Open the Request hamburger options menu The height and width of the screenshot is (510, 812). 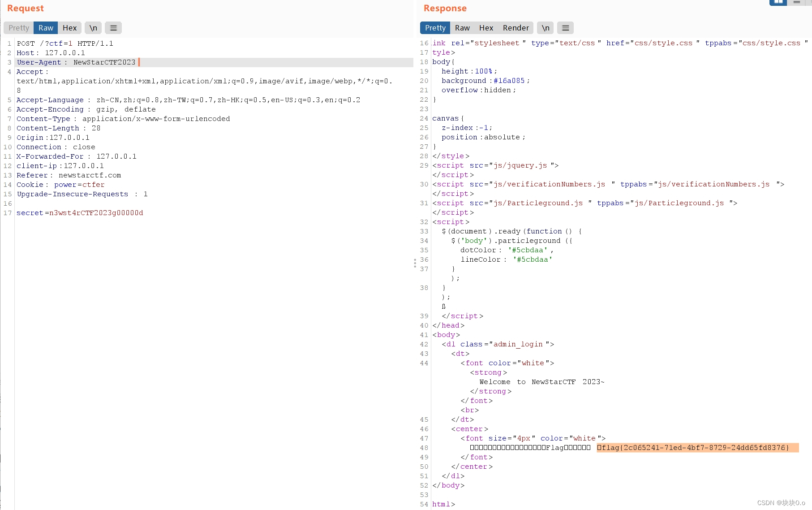pos(113,28)
